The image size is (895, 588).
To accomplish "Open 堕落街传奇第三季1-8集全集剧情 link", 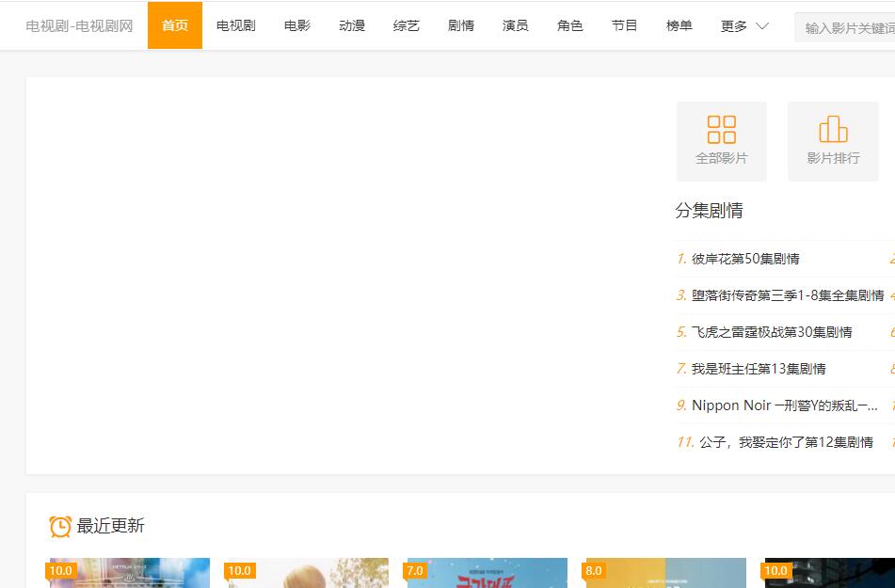I will (788, 295).
